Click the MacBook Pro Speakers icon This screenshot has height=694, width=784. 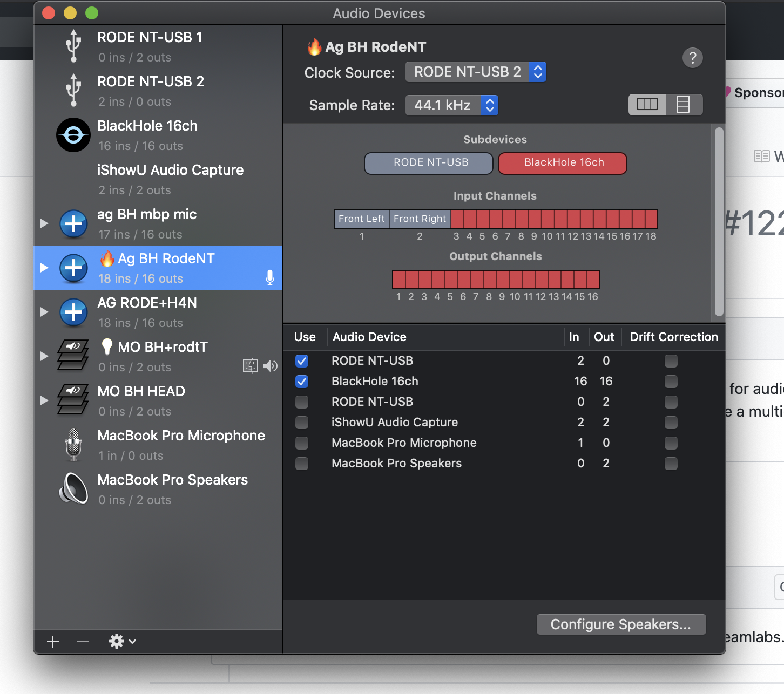tap(73, 488)
